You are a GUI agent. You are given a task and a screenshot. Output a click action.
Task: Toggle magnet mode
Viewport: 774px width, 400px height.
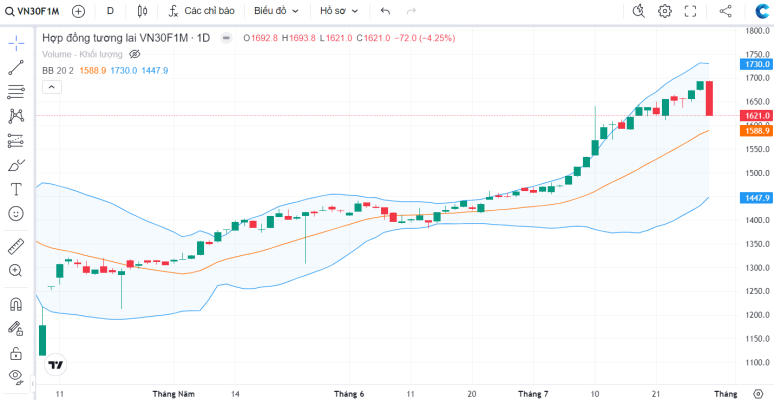pos(16,304)
